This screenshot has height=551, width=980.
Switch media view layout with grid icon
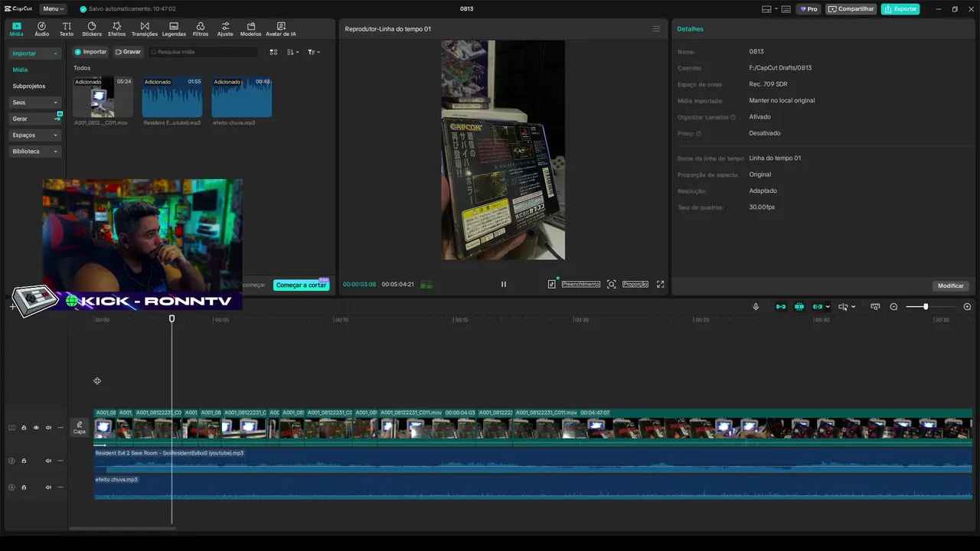[273, 52]
